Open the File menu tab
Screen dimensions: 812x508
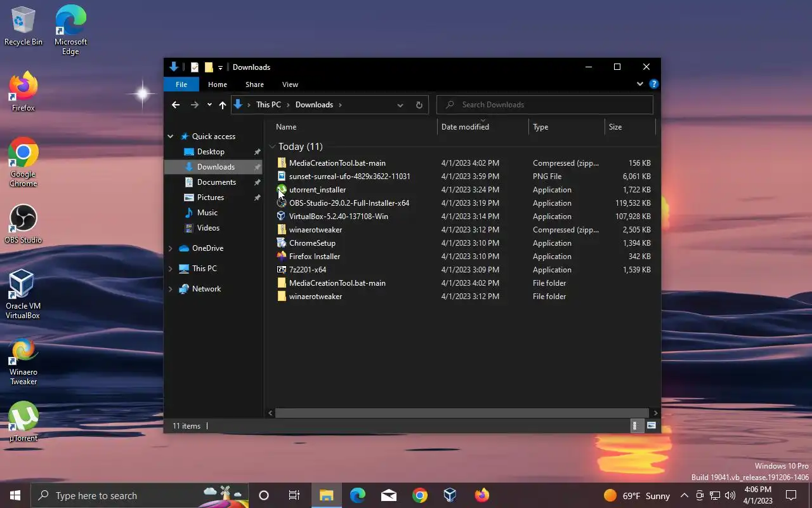181,84
